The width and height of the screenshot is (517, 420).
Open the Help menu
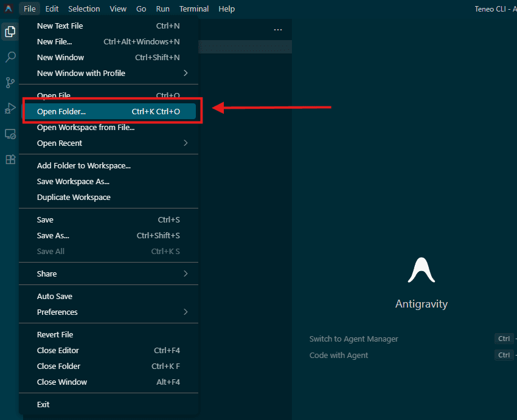click(x=226, y=9)
